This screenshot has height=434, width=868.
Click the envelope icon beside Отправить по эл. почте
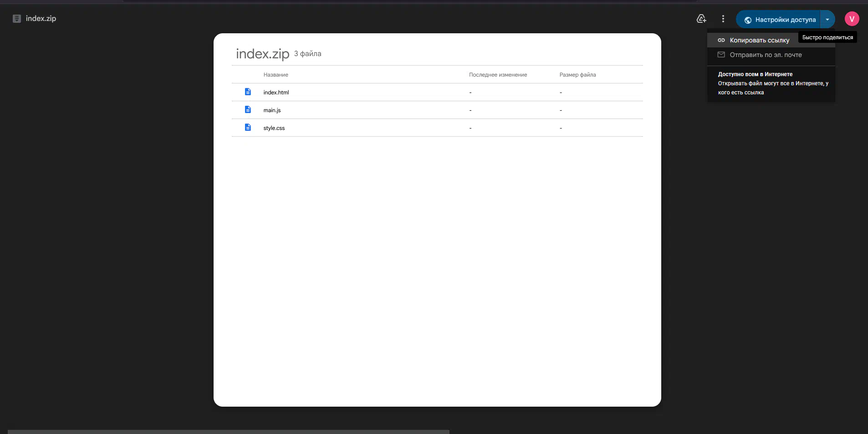point(721,55)
